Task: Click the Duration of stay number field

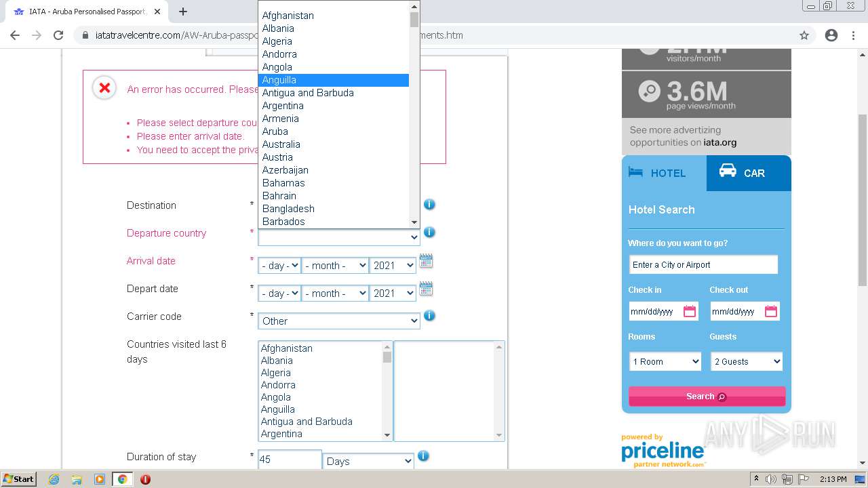Action: [290, 460]
